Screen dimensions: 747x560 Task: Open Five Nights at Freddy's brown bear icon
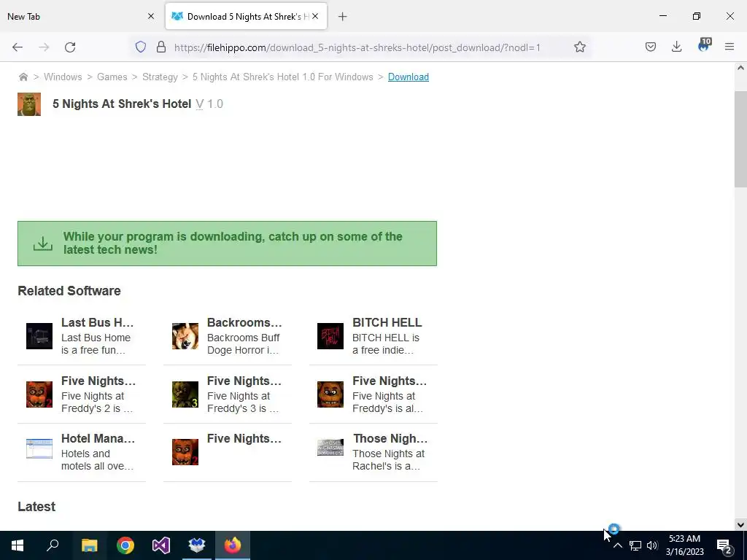330,394
